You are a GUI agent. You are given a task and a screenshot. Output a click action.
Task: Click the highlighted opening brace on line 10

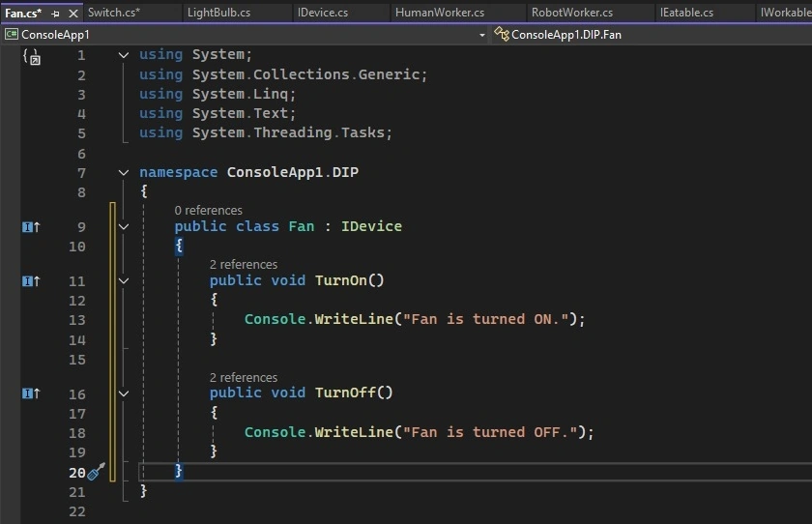[x=179, y=246]
